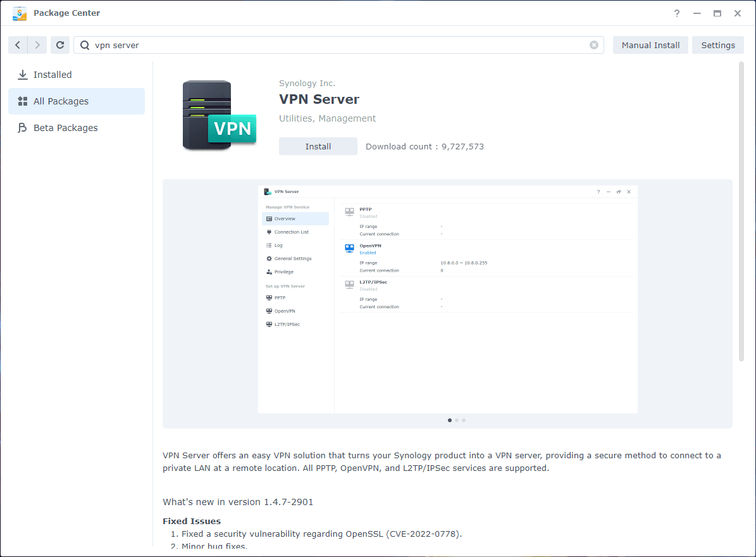756x557 pixels.
Task: Show the second screenshot via carousel dot
Action: point(457,420)
